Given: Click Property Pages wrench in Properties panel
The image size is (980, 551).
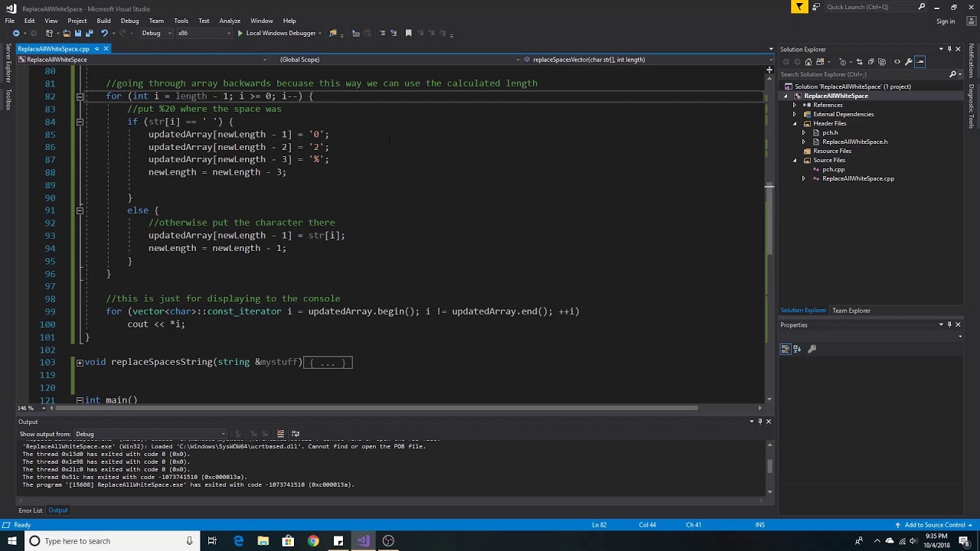Looking at the screenshot, I should pos(812,349).
